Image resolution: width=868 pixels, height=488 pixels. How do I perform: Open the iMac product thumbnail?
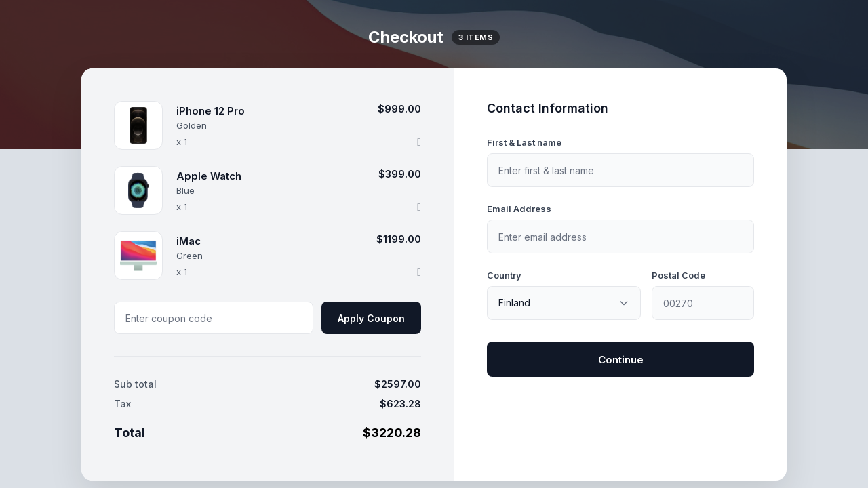click(x=138, y=256)
